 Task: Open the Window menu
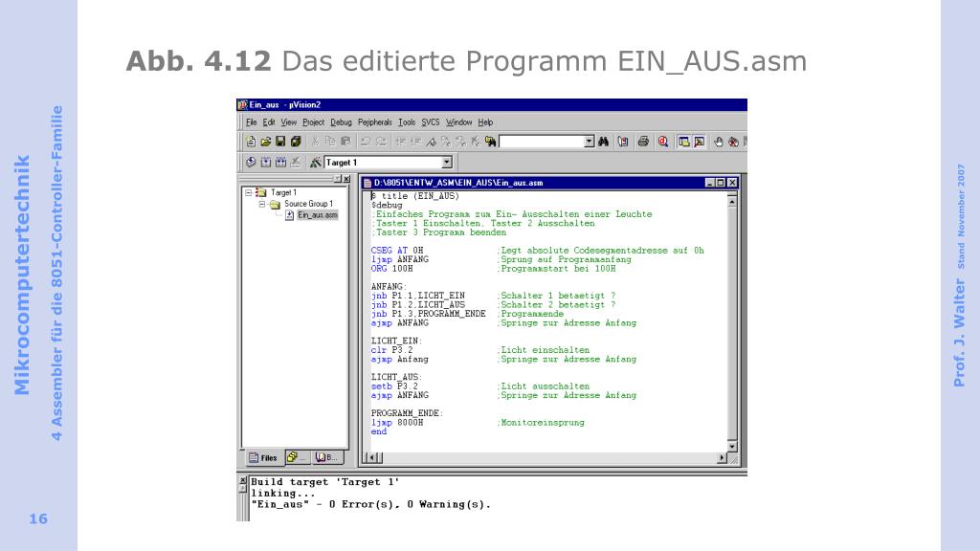point(458,122)
